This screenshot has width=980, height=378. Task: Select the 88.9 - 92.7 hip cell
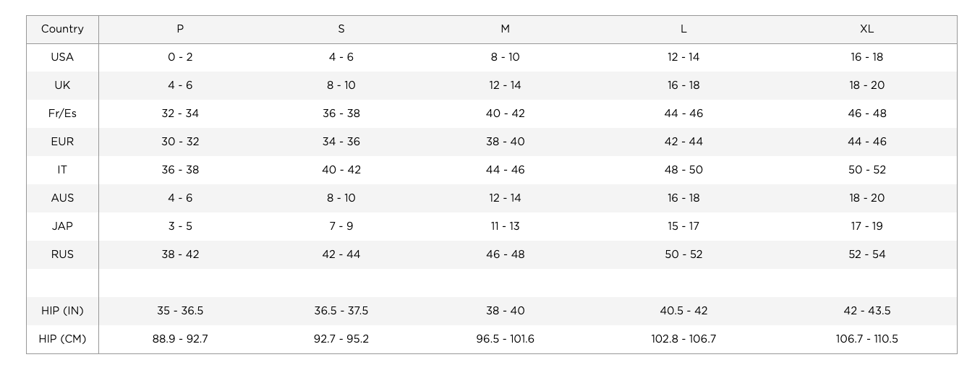coord(180,339)
